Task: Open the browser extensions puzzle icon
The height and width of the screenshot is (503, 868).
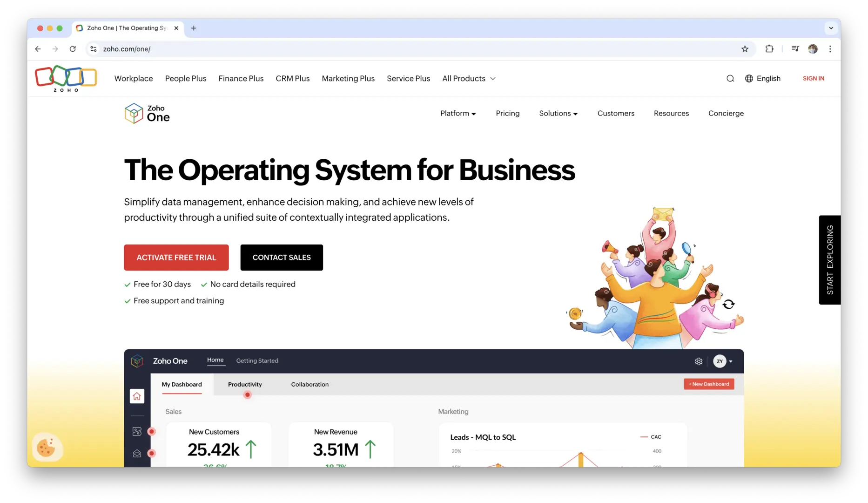Action: (769, 49)
